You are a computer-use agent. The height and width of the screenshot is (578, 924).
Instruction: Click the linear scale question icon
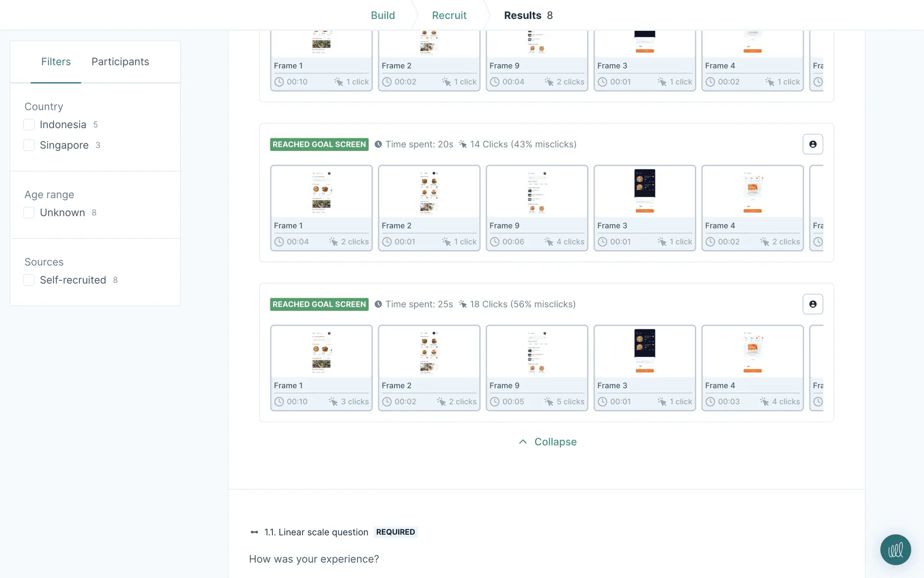tap(254, 532)
